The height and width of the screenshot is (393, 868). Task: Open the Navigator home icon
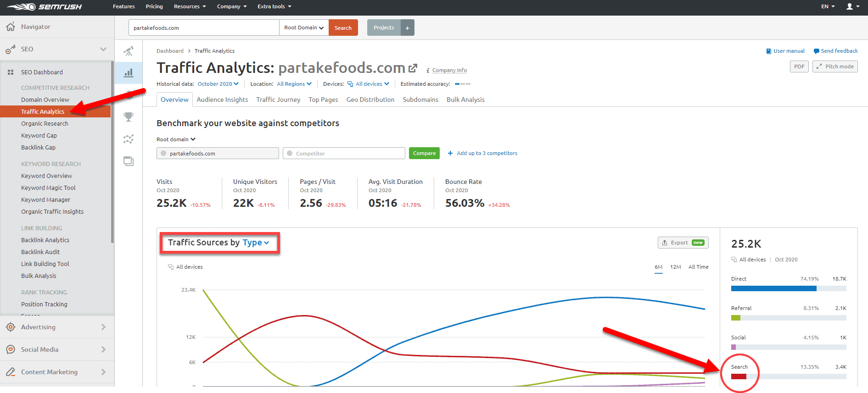11,27
